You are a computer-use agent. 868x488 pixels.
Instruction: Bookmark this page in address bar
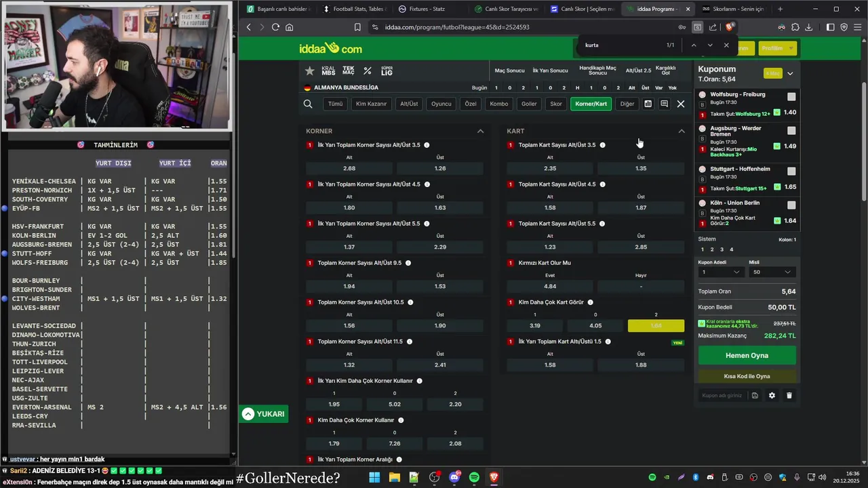pos(357,27)
